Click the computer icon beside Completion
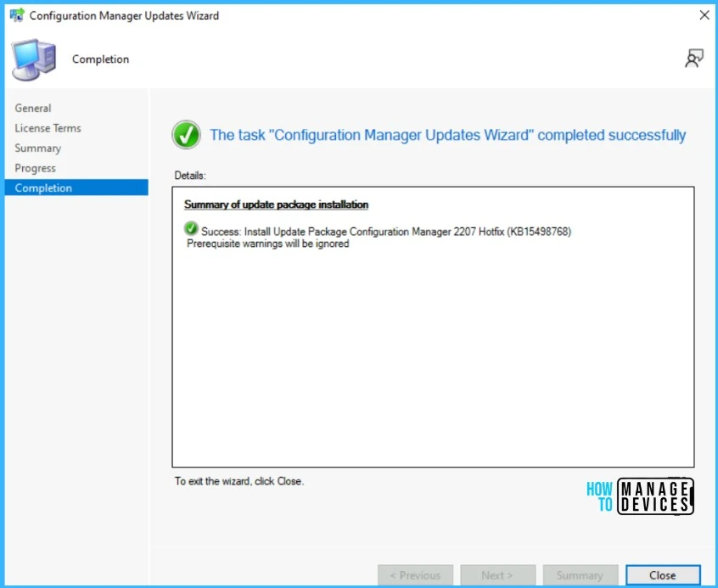 coord(33,59)
